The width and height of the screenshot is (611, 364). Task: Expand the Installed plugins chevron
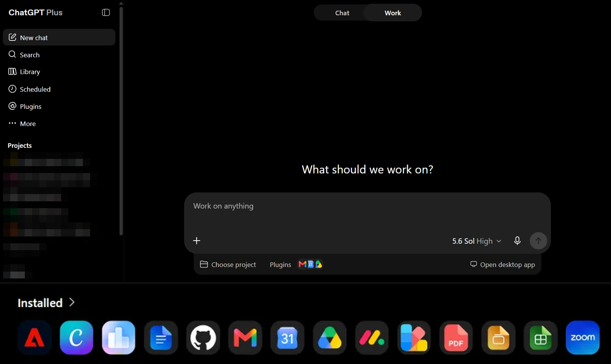pos(72,303)
